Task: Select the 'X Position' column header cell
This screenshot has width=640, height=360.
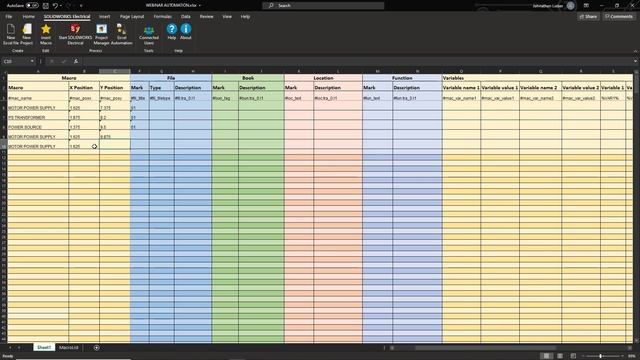Action: point(84,87)
